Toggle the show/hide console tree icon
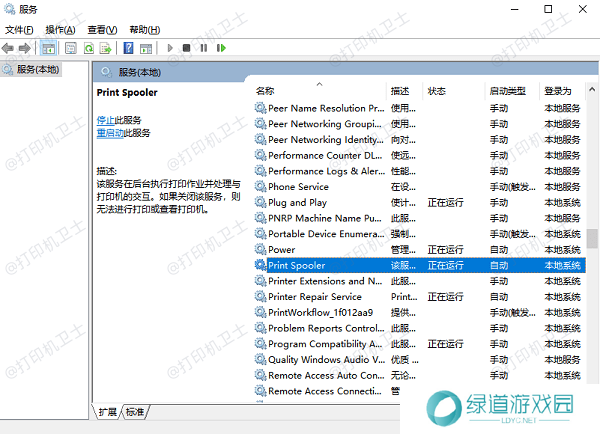 pyautogui.click(x=48, y=48)
